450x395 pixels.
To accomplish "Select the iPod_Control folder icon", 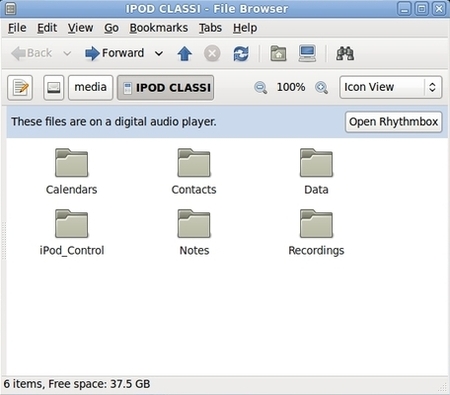I will coord(72,224).
